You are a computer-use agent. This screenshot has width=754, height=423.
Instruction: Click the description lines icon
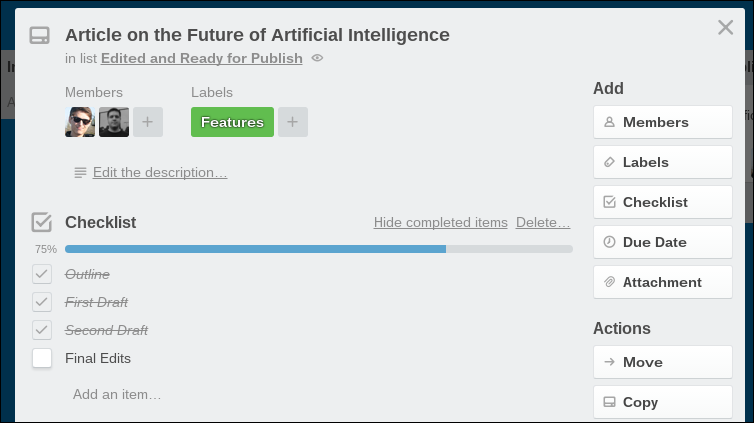[x=80, y=173]
